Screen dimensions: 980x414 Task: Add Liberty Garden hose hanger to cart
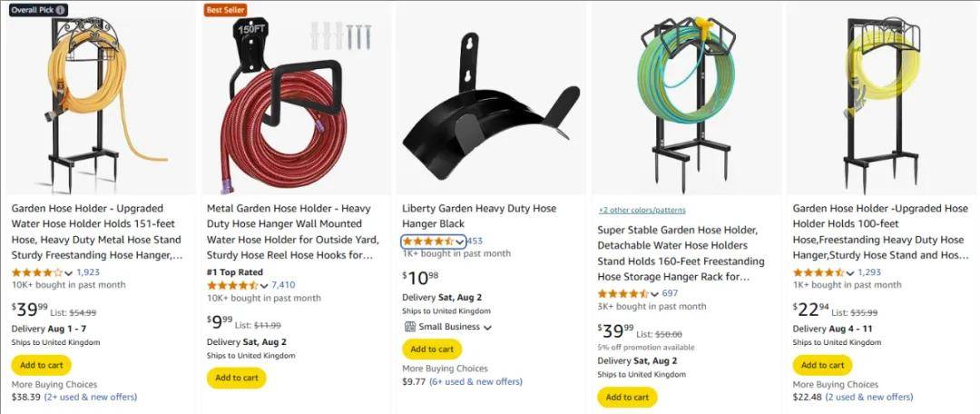(x=432, y=349)
